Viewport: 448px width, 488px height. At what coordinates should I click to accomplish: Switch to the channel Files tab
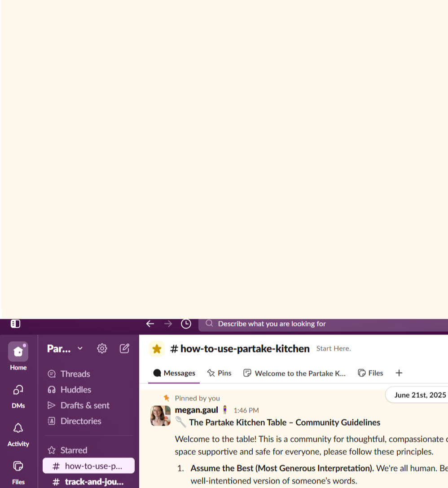tap(370, 373)
